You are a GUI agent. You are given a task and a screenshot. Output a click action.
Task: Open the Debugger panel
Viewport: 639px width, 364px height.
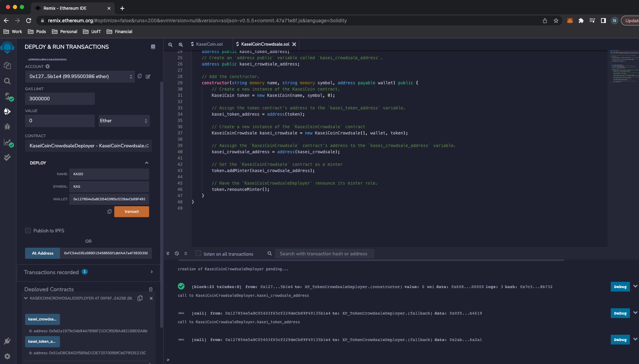(x=7, y=126)
